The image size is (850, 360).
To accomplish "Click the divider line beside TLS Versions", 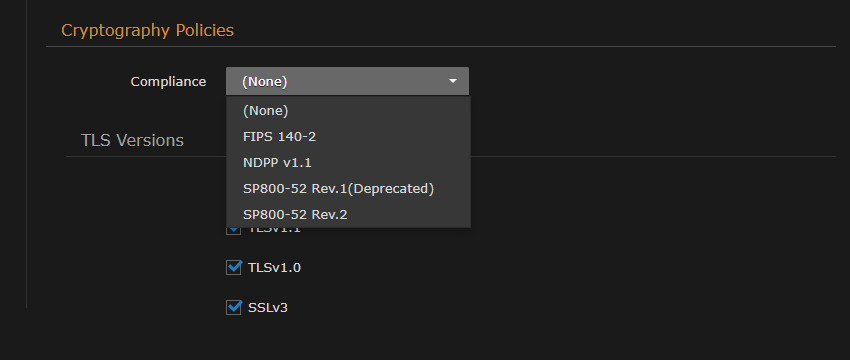I will coord(653,157).
